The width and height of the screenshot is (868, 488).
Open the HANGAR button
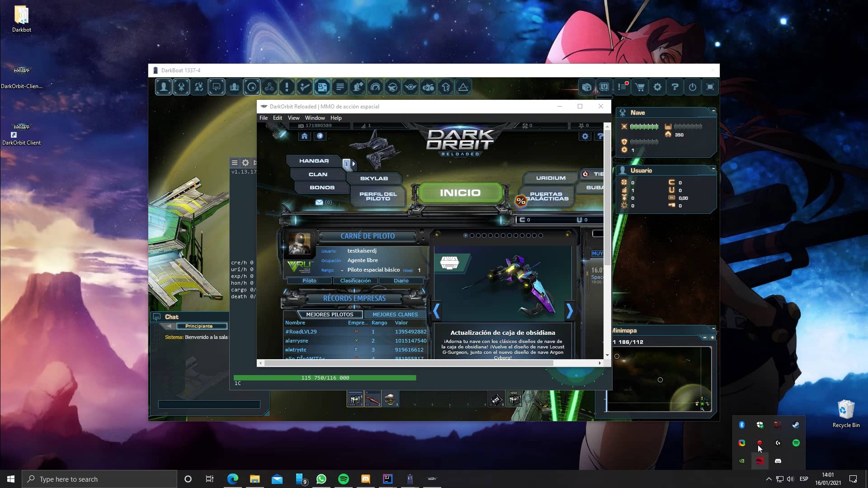coord(314,161)
